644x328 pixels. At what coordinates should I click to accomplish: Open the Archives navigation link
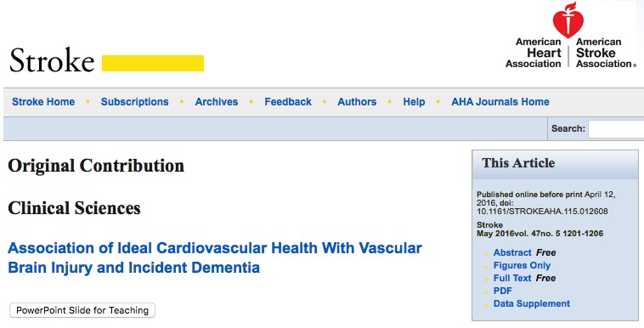pyautogui.click(x=217, y=102)
